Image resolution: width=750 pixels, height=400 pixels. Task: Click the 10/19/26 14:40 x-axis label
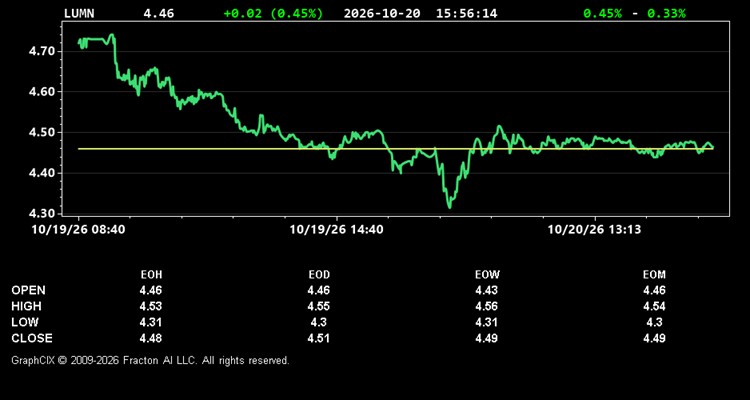pos(336,230)
